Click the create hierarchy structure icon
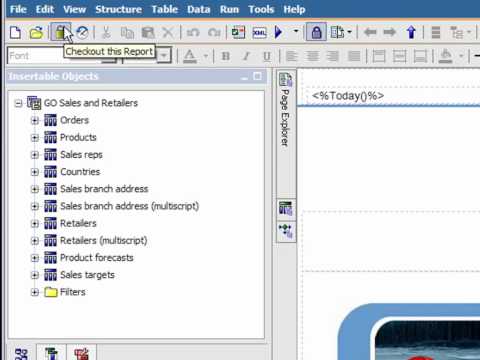Screen dimensions: 480x360 (x=456, y=33)
